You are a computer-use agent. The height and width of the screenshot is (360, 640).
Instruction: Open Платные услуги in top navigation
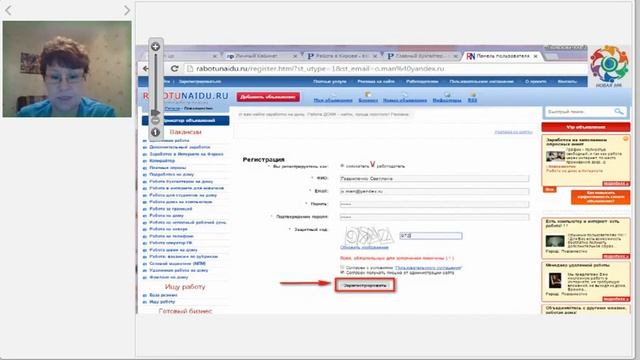tap(330, 82)
